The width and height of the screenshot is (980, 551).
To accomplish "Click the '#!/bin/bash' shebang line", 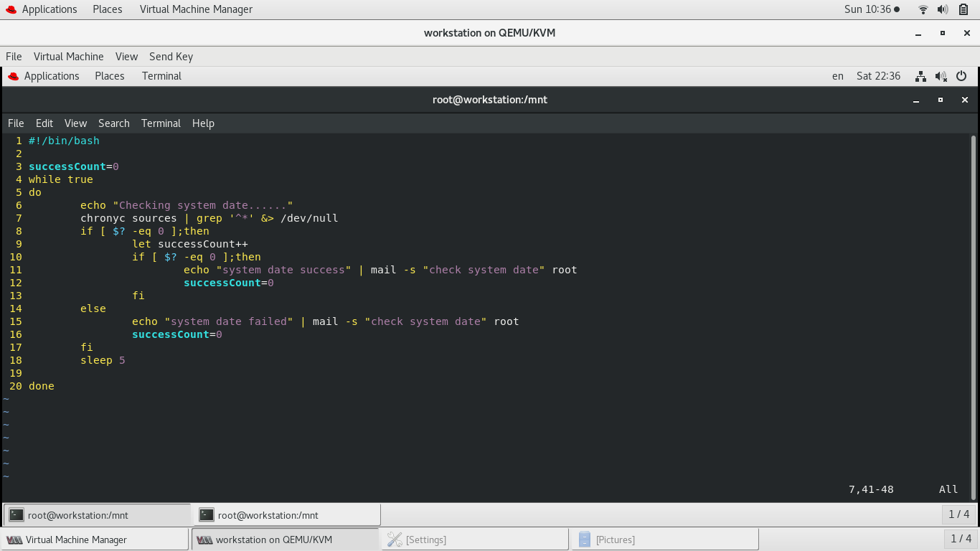I will [64, 141].
